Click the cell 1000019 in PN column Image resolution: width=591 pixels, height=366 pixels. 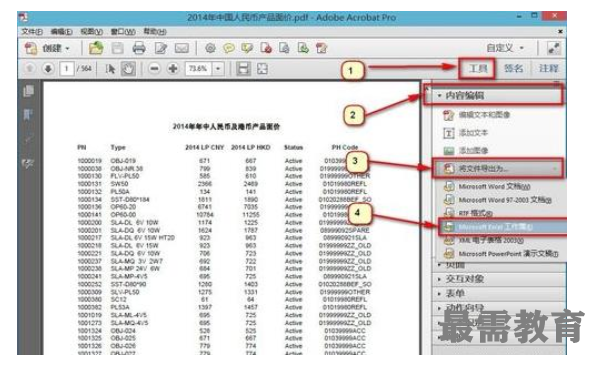[89, 161]
